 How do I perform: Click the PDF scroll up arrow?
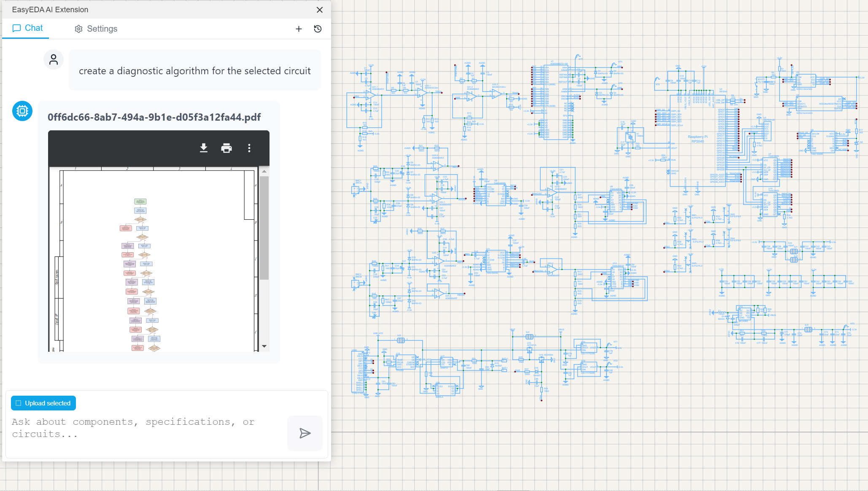[x=264, y=172]
